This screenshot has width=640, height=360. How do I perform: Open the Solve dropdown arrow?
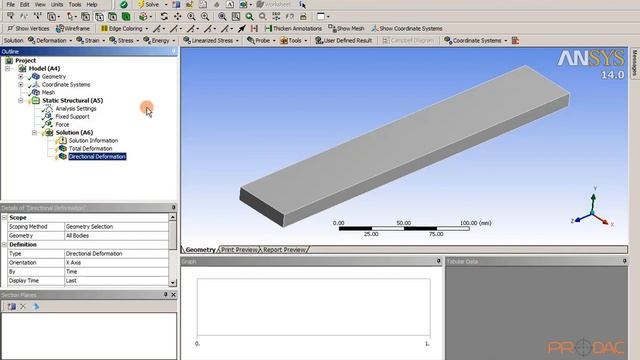166,4
